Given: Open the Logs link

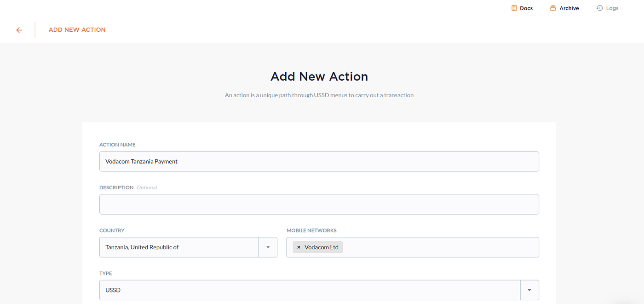Looking at the screenshot, I should (x=607, y=8).
